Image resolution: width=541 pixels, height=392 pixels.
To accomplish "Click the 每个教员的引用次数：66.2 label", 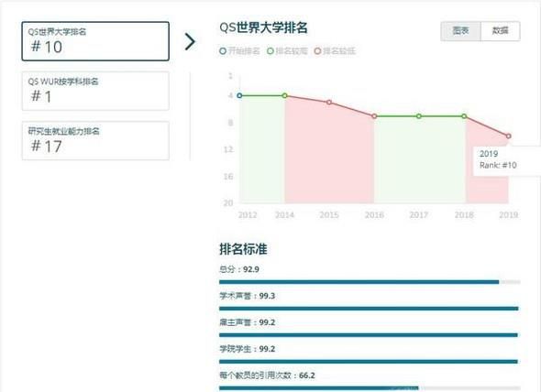I will click(x=267, y=376).
